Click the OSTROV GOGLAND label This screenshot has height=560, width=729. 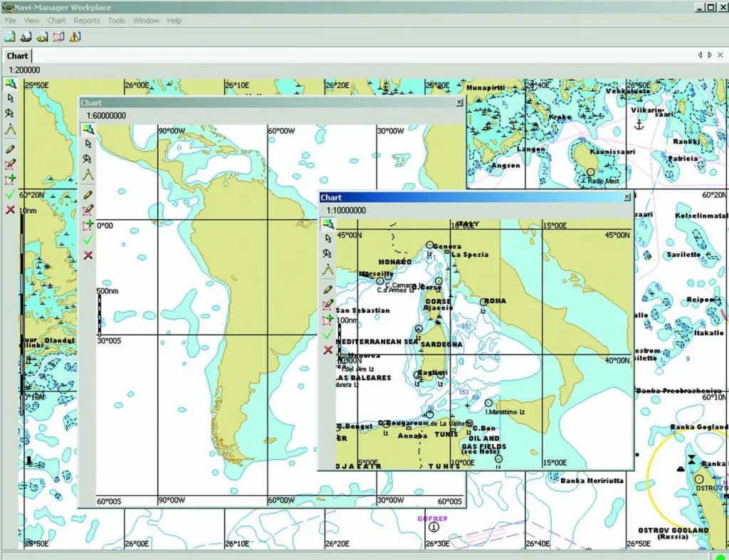click(673, 530)
